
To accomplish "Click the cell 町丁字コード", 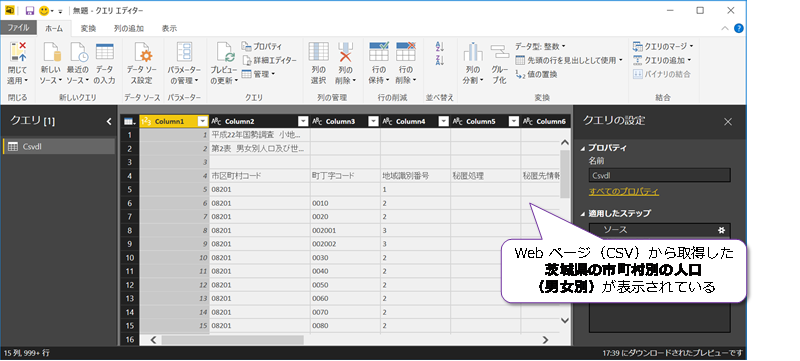I will pyautogui.click(x=345, y=176).
